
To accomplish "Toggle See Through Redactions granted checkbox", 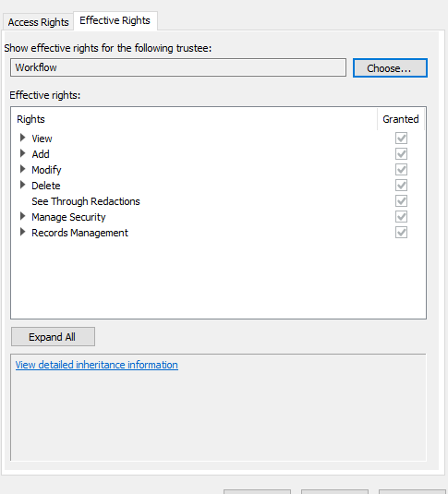I will pos(401,201).
